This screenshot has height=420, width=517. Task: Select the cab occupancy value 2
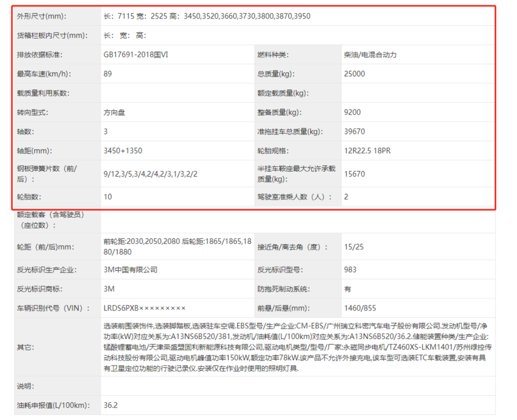(x=346, y=197)
